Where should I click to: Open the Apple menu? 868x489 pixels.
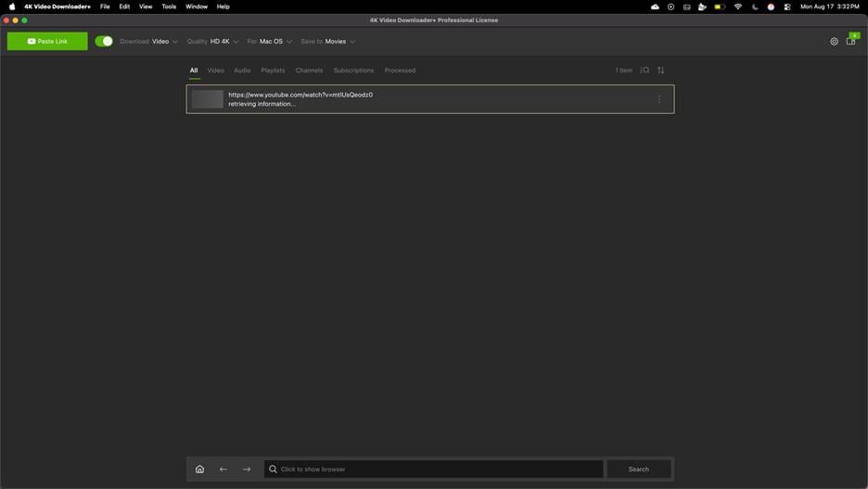(x=12, y=6)
